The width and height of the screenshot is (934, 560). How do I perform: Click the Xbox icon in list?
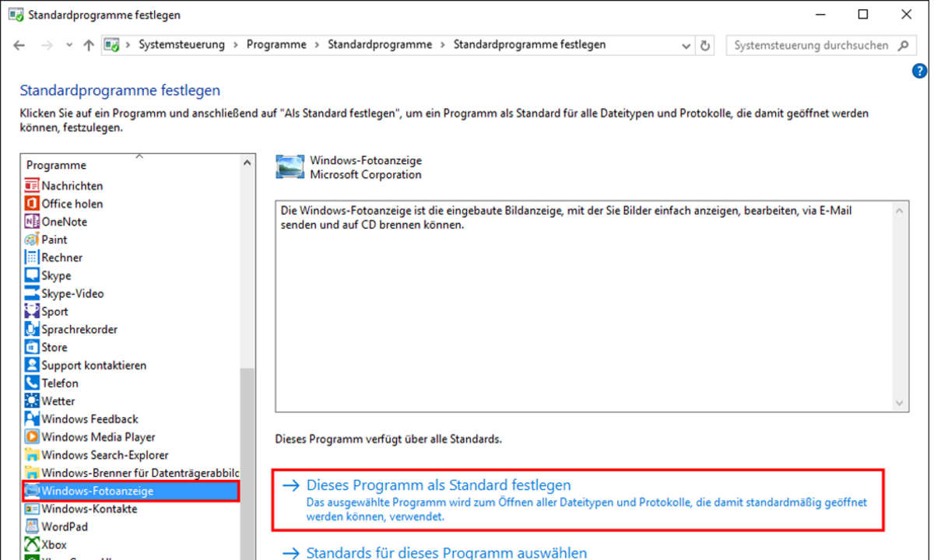pos(32,544)
